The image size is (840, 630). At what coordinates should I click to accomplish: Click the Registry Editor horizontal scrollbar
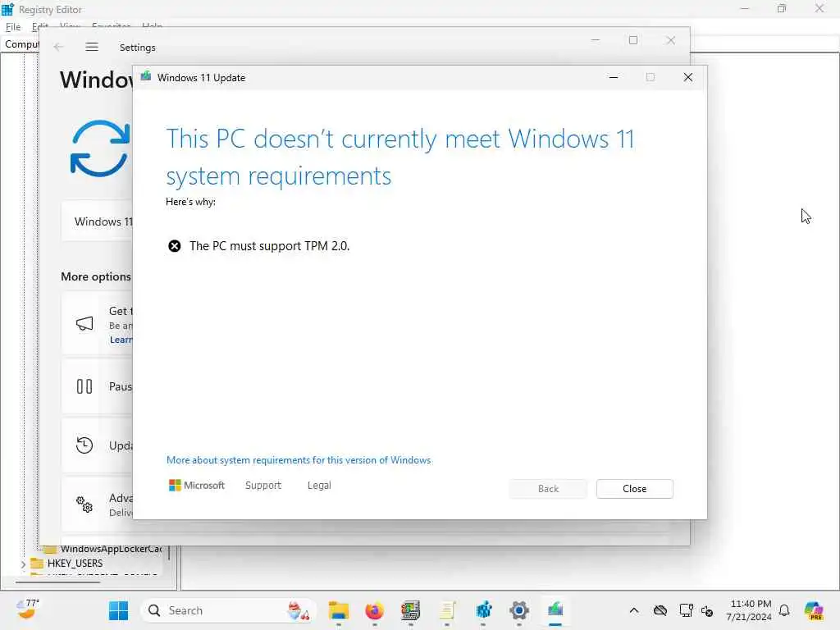58,582
